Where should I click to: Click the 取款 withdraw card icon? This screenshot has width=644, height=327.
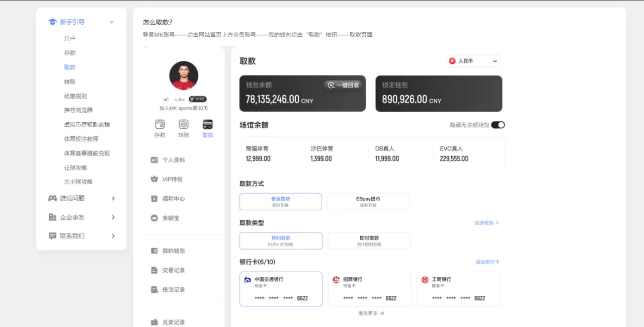[208, 124]
